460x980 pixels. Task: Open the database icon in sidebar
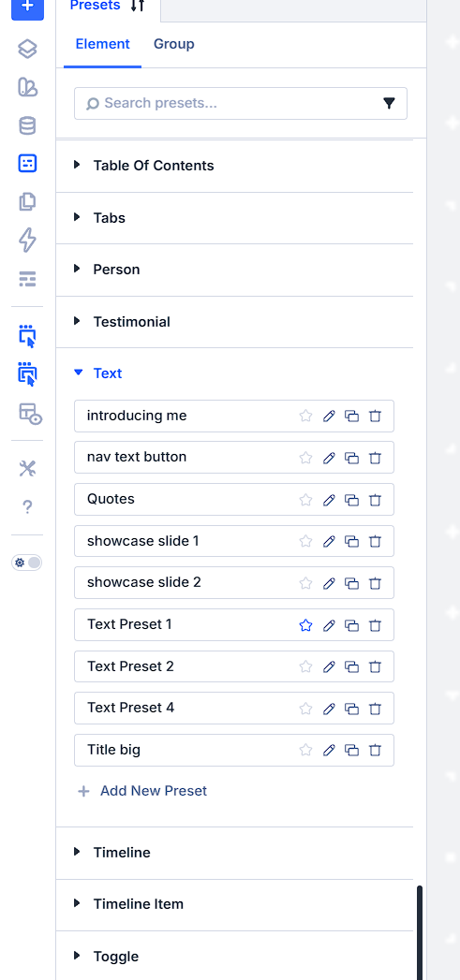click(x=27, y=125)
